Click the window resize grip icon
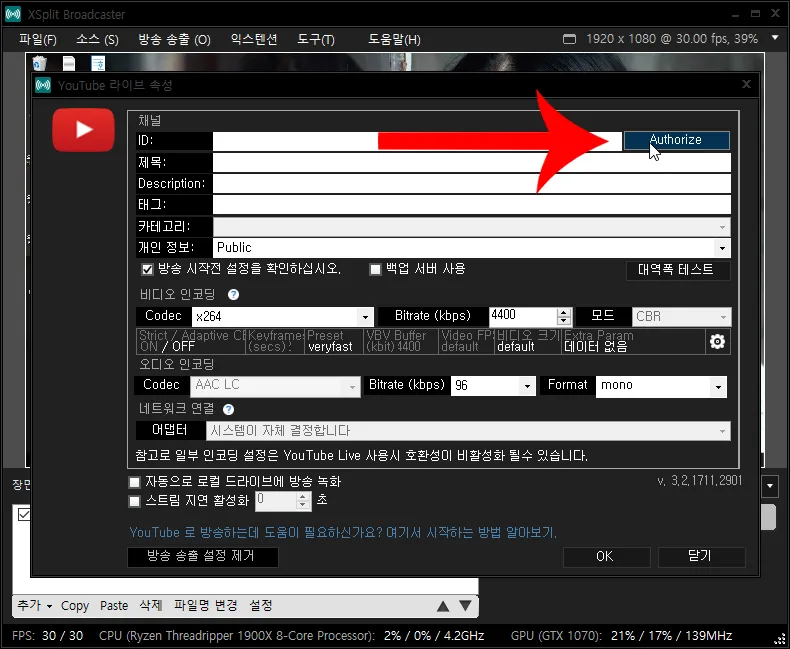This screenshot has height=649, width=790. click(x=779, y=639)
